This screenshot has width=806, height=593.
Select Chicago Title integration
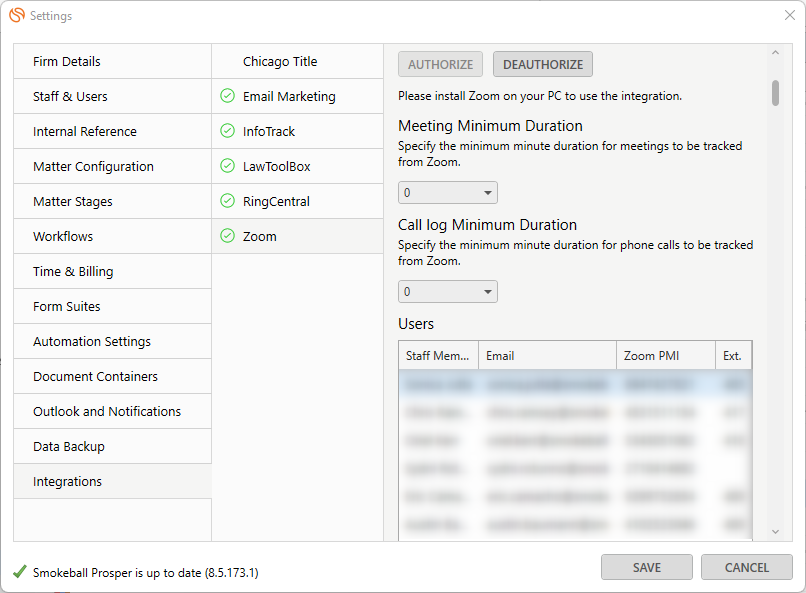(x=298, y=61)
